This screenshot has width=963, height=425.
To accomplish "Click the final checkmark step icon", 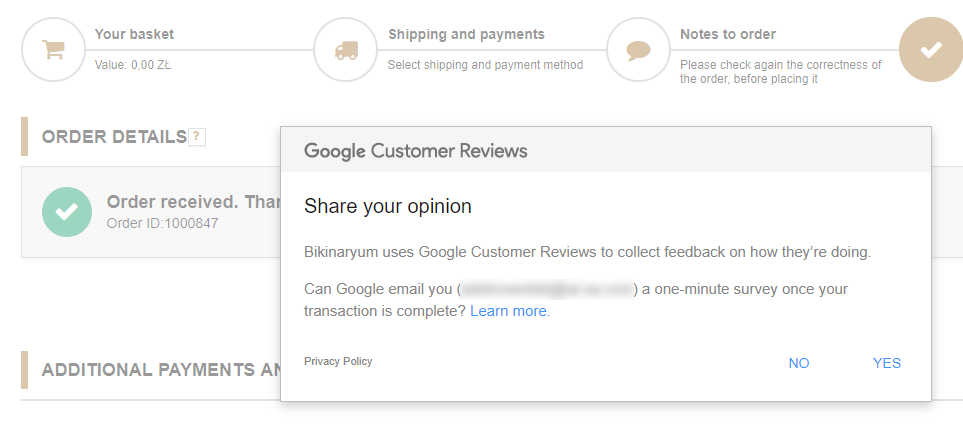I will 930,49.
